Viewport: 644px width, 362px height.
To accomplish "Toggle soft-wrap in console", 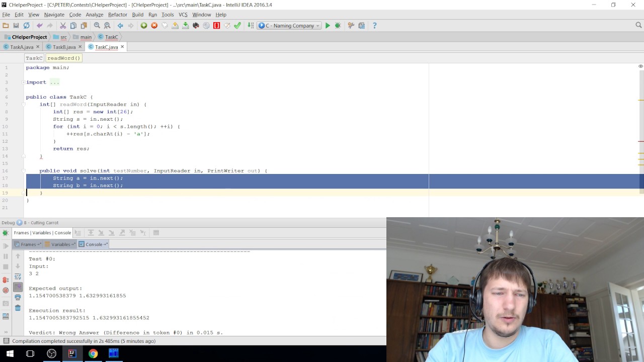I will 18,277.
